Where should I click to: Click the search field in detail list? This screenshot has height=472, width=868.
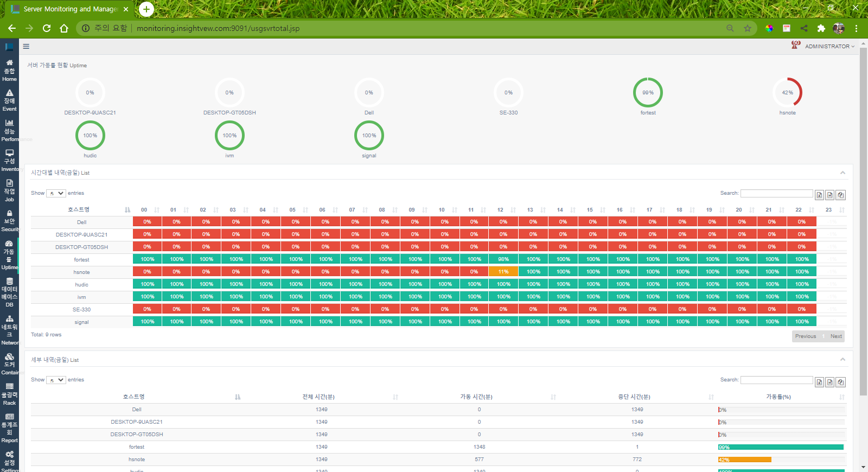776,380
